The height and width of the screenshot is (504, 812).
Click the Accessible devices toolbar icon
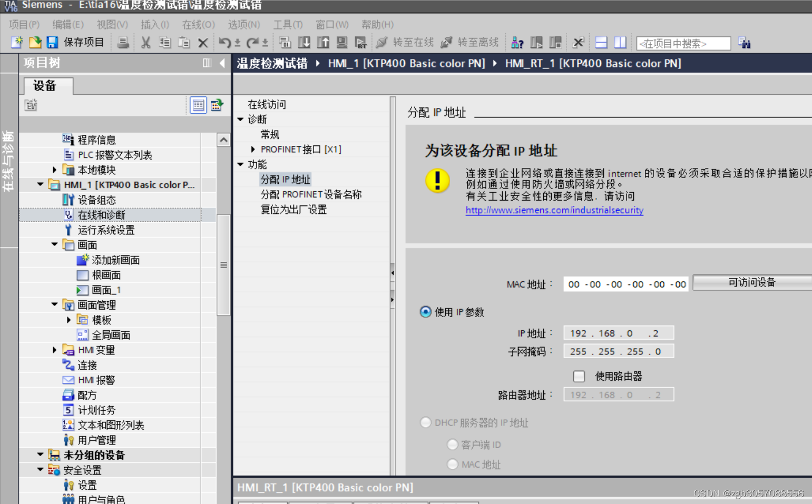[x=517, y=43]
